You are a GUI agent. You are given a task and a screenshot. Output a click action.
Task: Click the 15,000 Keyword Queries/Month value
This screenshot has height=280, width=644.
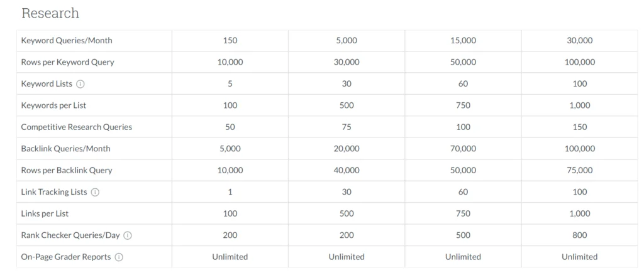(x=463, y=41)
